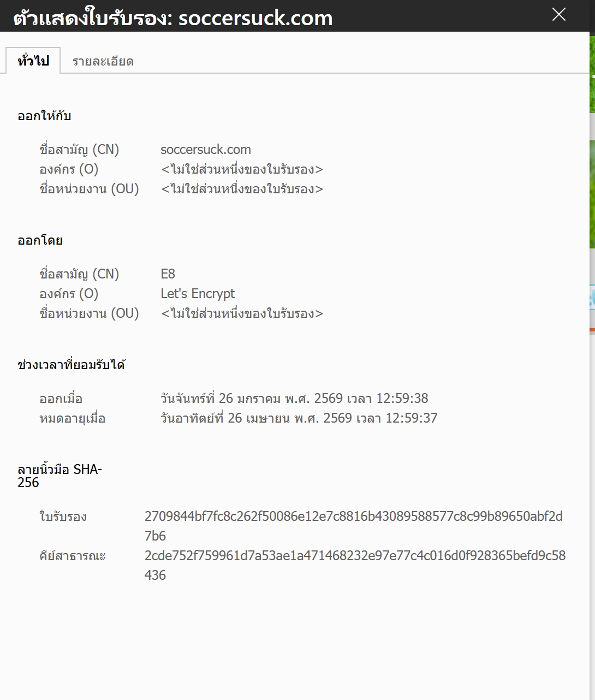Click the issuer ชื่อหน่วยงาน (OU) placeholder value
This screenshot has height=700, width=595.
tap(242, 313)
